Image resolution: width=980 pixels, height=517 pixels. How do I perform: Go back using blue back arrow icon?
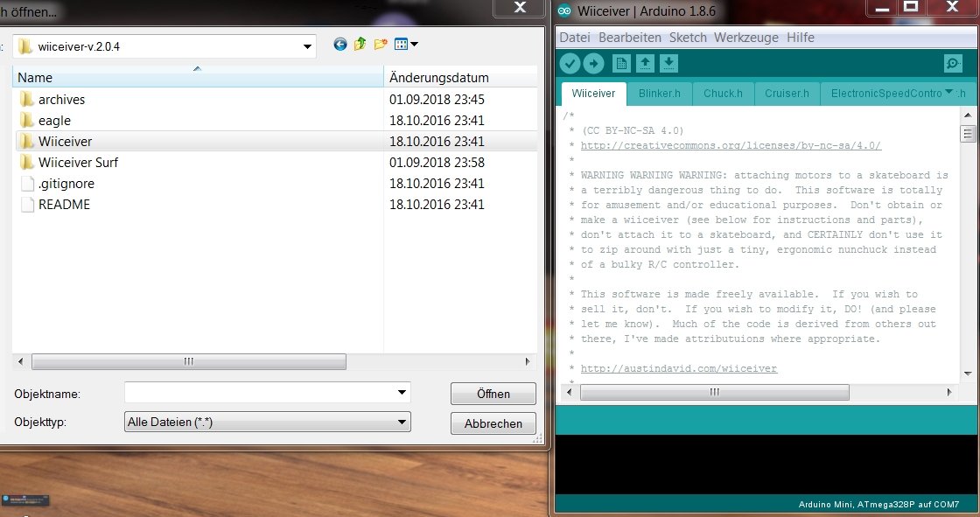[x=340, y=45]
